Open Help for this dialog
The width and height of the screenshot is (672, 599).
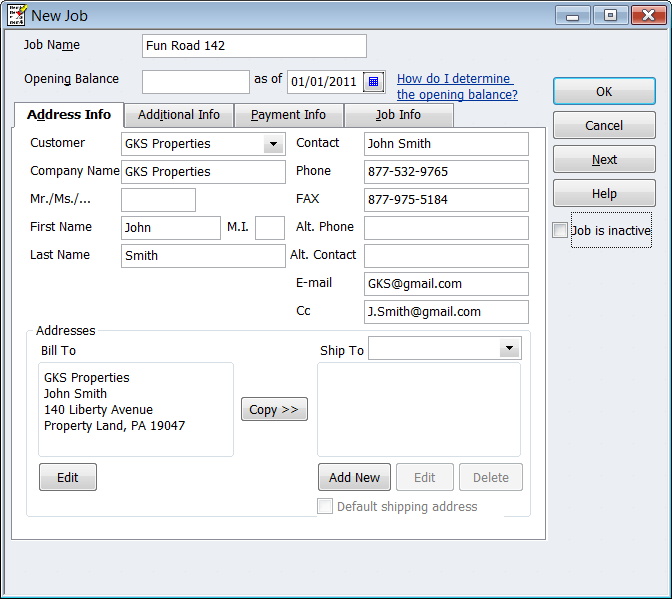point(603,193)
